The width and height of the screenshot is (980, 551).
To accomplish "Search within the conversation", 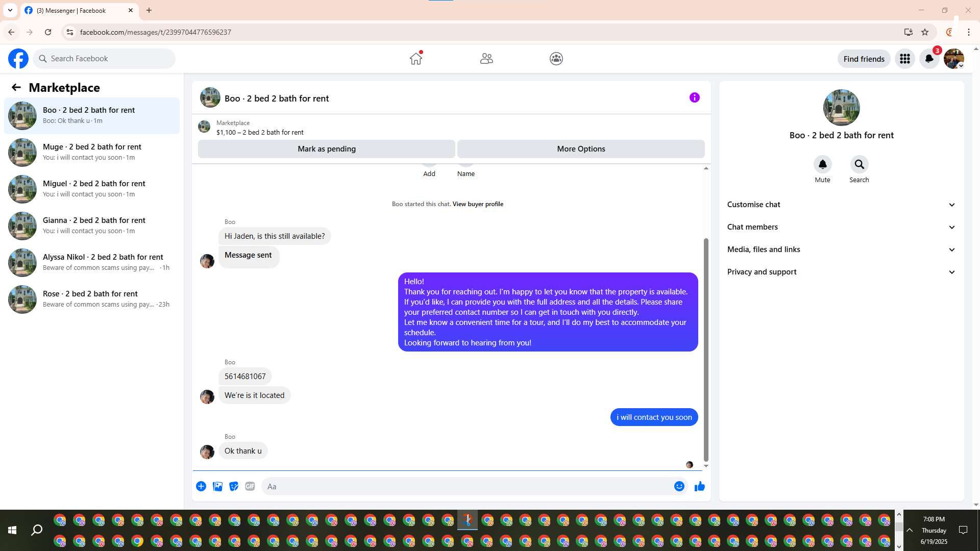I will 859,164.
